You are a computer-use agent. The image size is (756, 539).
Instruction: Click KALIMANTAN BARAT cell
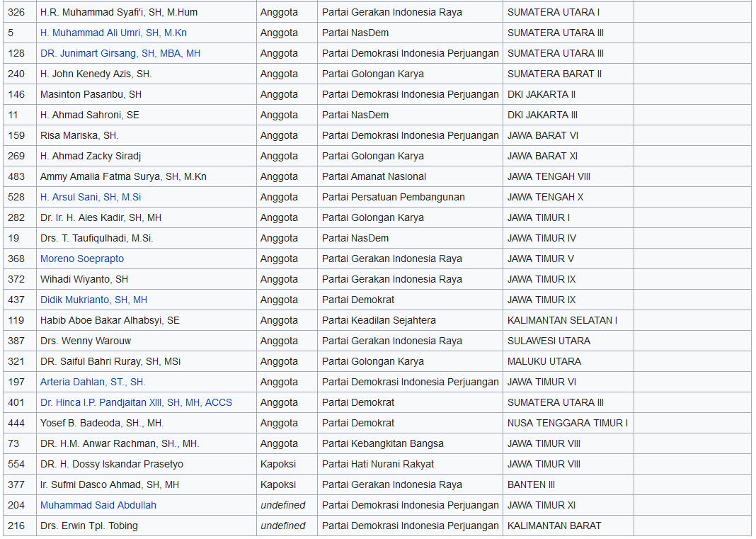pos(568,526)
